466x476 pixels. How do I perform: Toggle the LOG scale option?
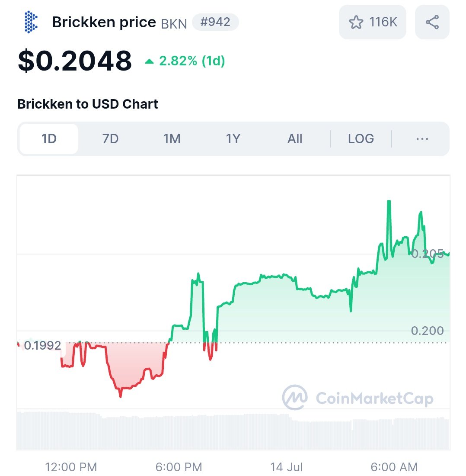click(361, 139)
